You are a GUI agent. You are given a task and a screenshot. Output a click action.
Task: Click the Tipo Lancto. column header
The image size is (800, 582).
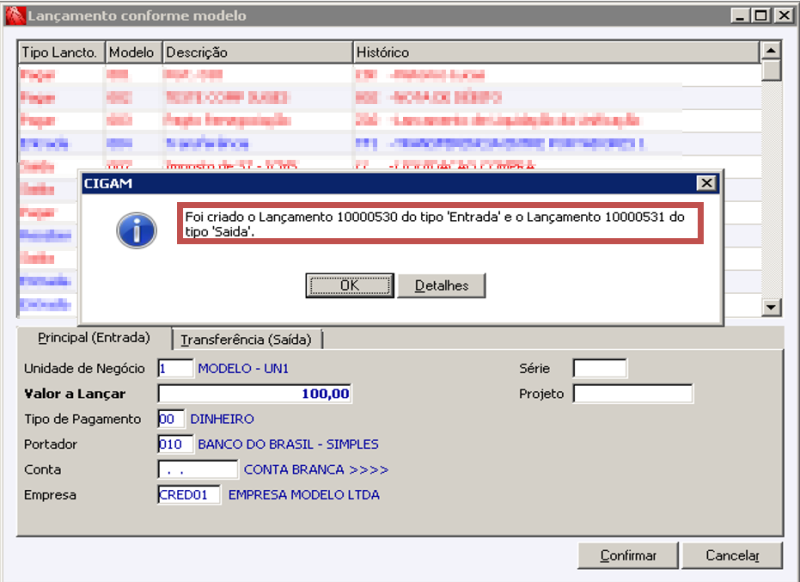coord(58,51)
